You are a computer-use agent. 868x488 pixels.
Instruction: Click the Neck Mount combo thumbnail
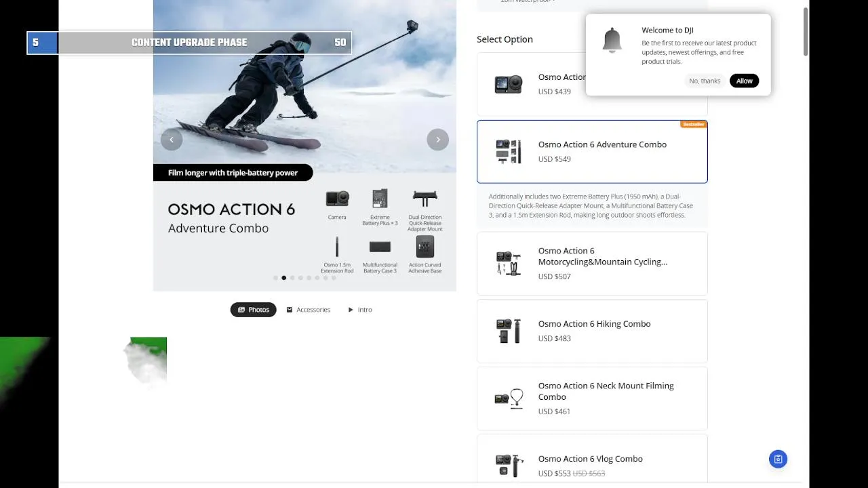point(509,399)
